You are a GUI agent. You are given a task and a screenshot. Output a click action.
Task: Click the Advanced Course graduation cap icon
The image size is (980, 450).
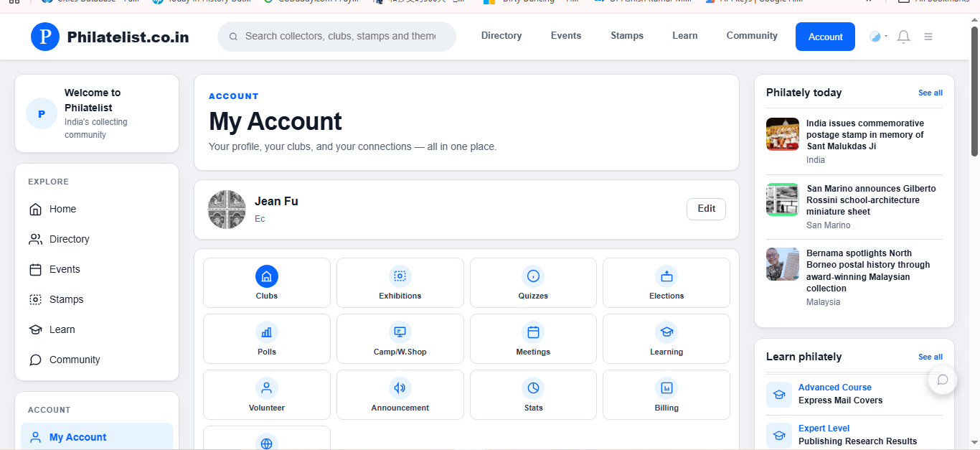tap(779, 394)
